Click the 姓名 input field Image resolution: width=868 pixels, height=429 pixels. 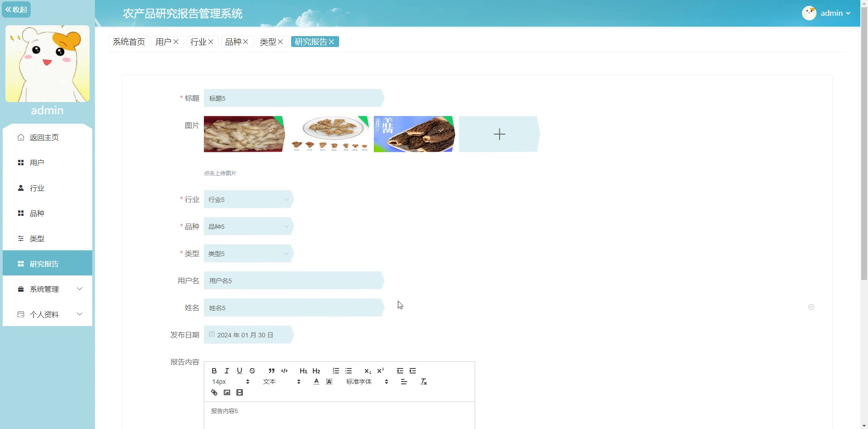(294, 308)
